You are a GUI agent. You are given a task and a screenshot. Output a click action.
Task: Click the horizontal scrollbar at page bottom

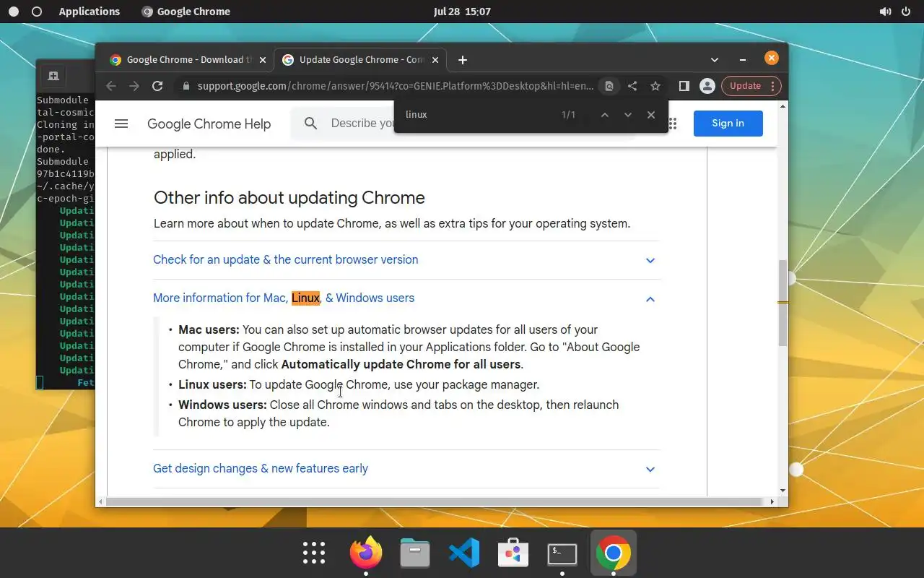(435, 501)
